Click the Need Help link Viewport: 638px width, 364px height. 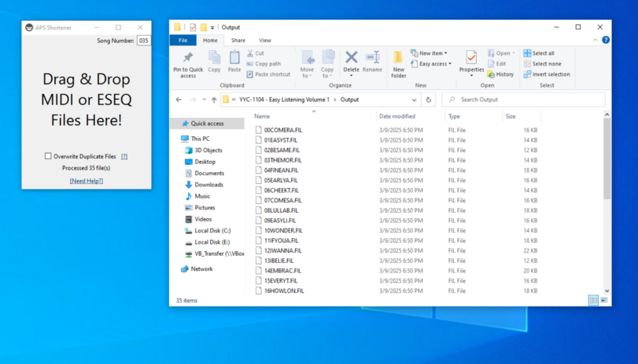point(86,181)
